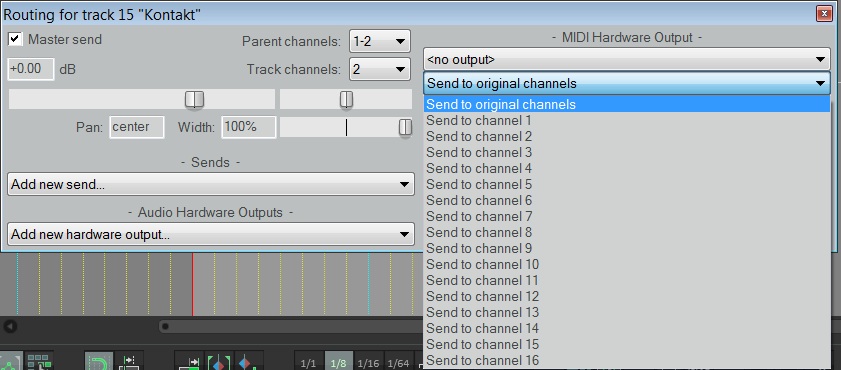The width and height of the screenshot is (841, 370).
Task: Pick Send to channel 14
Action: (x=626, y=328)
